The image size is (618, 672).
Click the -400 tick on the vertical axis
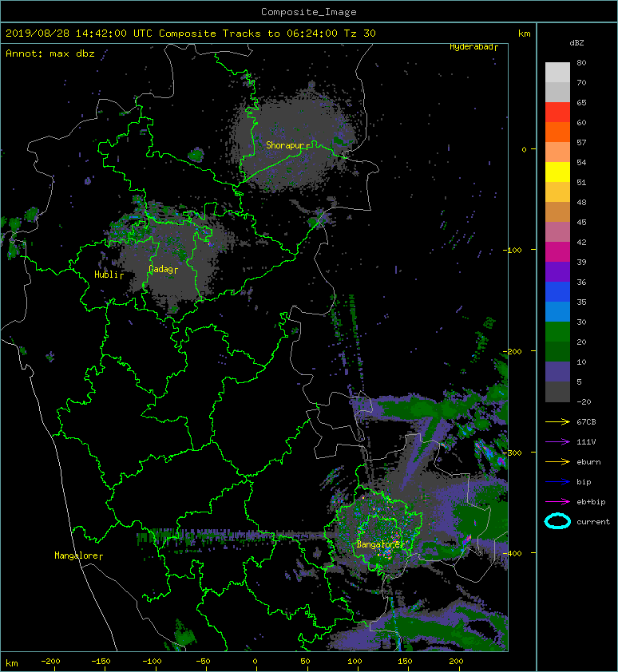coord(513,553)
